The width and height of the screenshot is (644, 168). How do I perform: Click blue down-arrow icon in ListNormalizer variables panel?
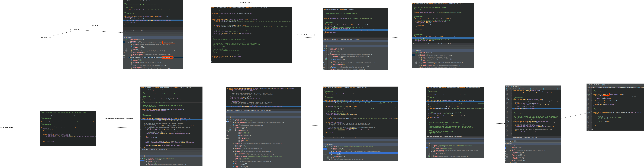124,40
